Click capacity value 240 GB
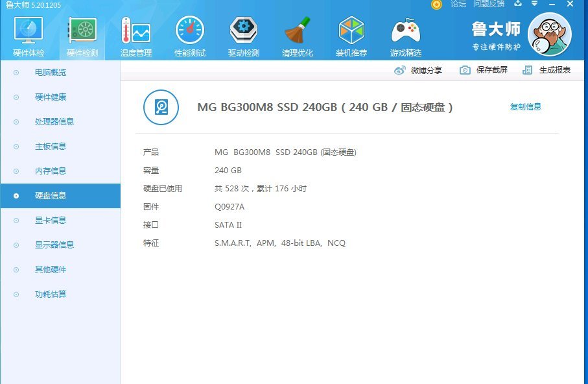 [x=228, y=171]
